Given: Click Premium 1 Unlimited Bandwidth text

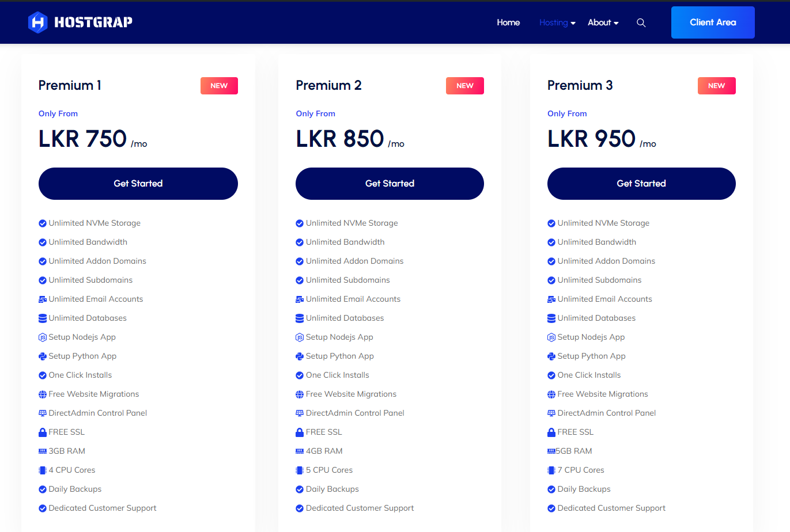Looking at the screenshot, I should pos(88,242).
